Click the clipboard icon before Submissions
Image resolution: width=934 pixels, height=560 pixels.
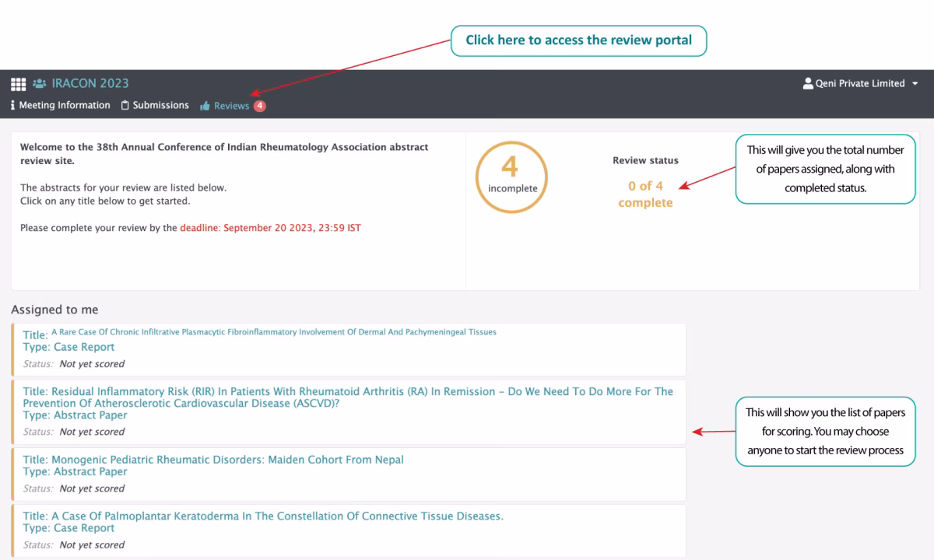[125, 106]
